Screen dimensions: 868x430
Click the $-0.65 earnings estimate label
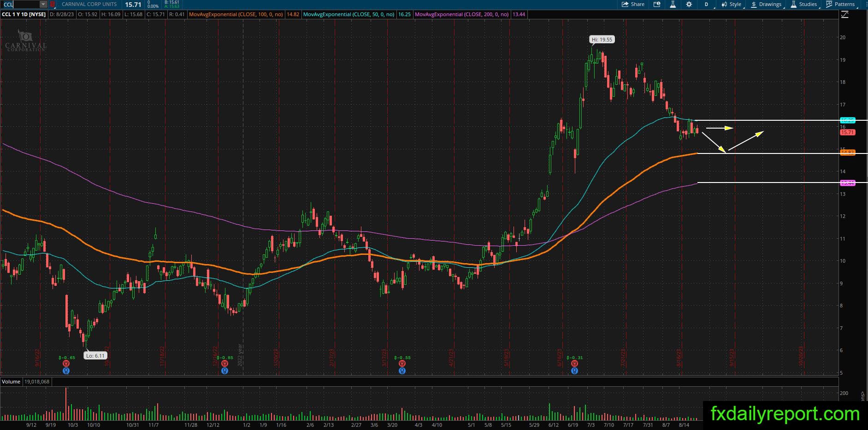(67, 358)
